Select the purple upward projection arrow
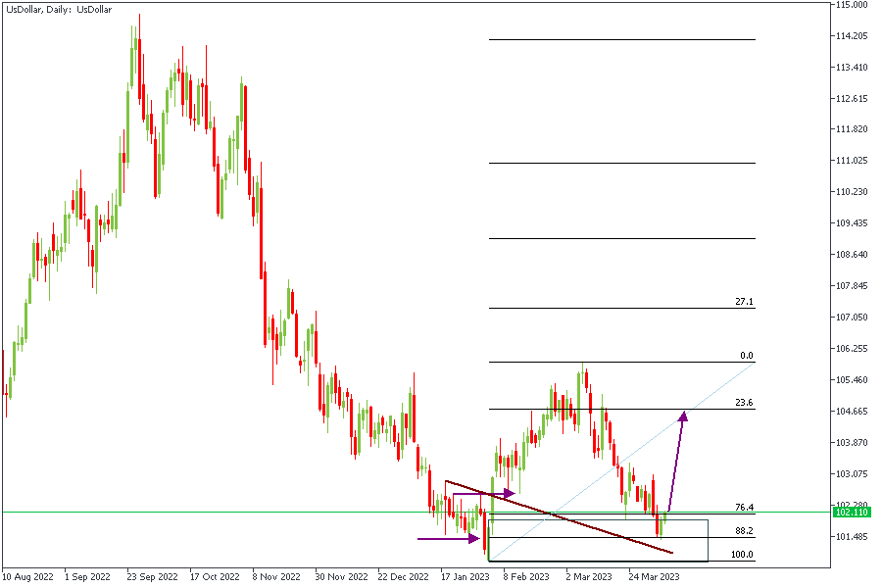Image resolution: width=882 pixels, height=588 pixels. tap(676, 461)
